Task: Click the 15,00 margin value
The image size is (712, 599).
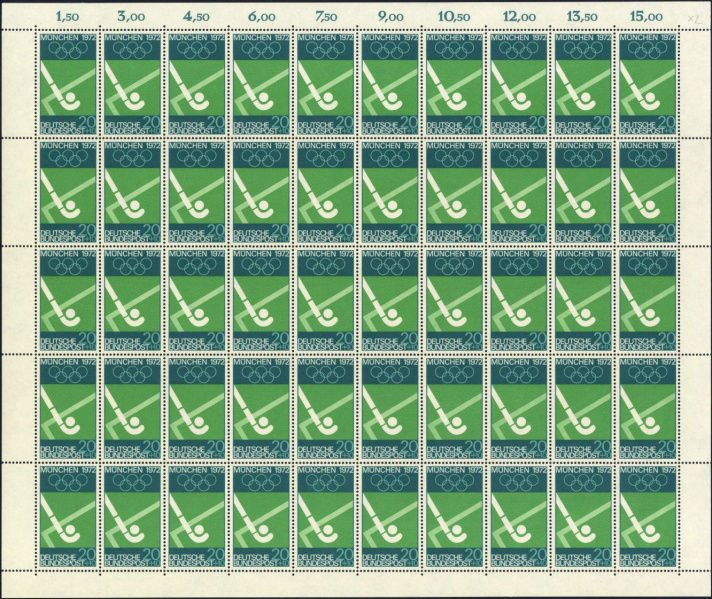Action: (646, 17)
